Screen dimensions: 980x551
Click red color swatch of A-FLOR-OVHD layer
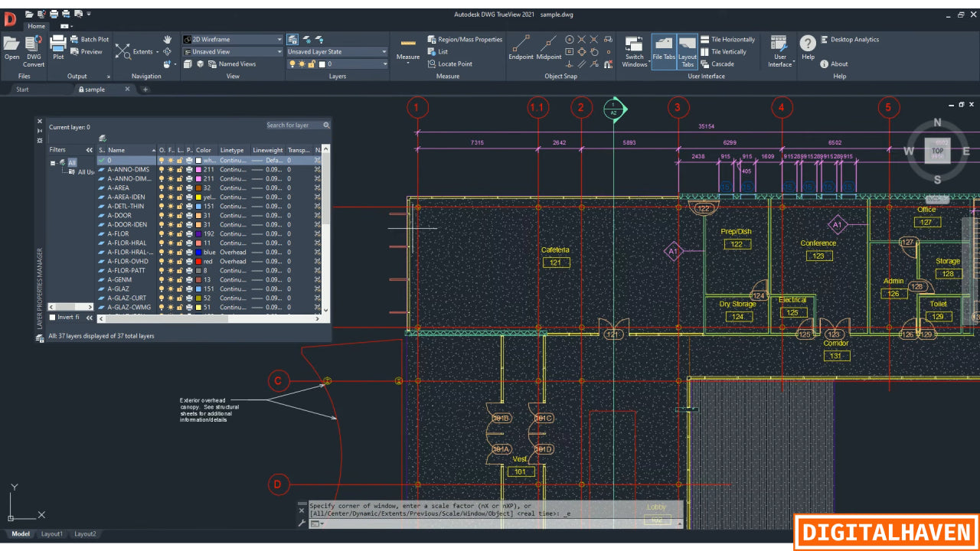coord(199,261)
